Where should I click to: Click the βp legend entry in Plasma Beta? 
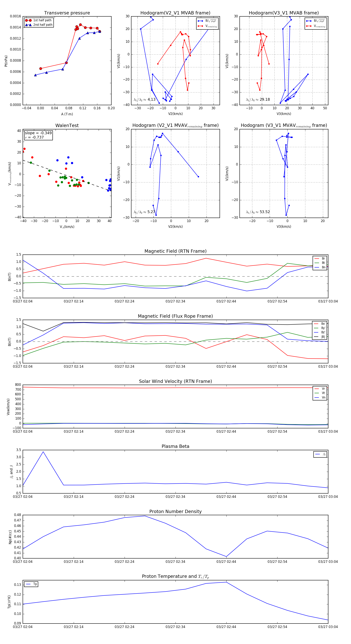pyautogui.click(x=321, y=454)
